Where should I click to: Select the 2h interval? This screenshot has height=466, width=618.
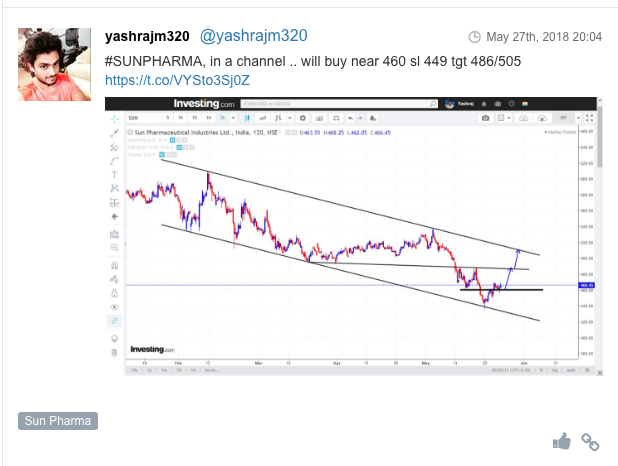tap(223, 118)
